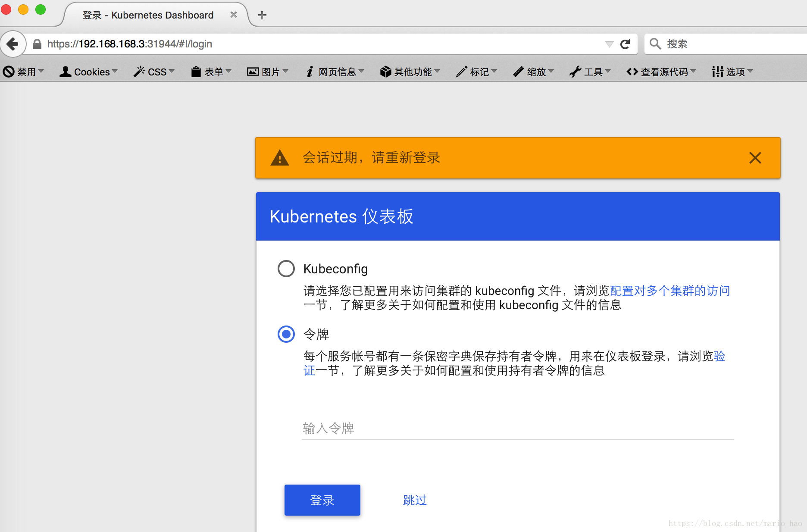Close the Kubernetes Dashboard tab
The image size is (807, 532).
coord(234,15)
